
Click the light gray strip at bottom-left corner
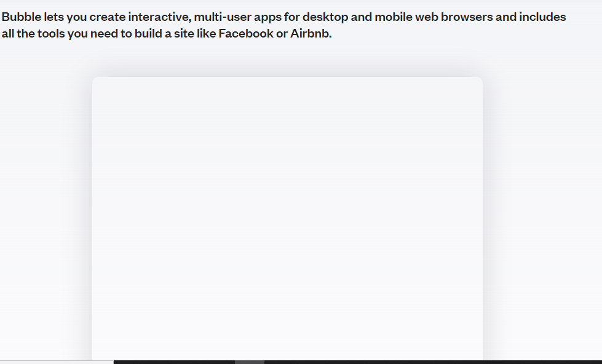(x=57, y=362)
